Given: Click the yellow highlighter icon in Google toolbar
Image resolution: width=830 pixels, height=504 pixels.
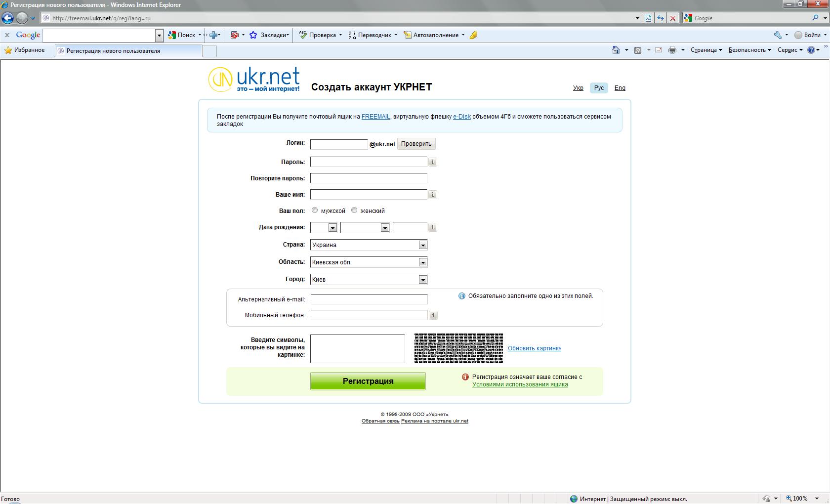Looking at the screenshot, I should pyautogui.click(x=473, y=35).
